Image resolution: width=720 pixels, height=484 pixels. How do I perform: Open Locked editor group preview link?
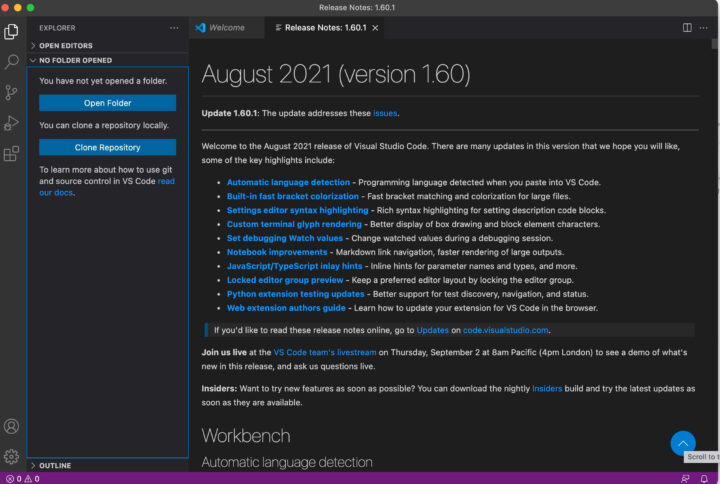click(x=285, y=280)
